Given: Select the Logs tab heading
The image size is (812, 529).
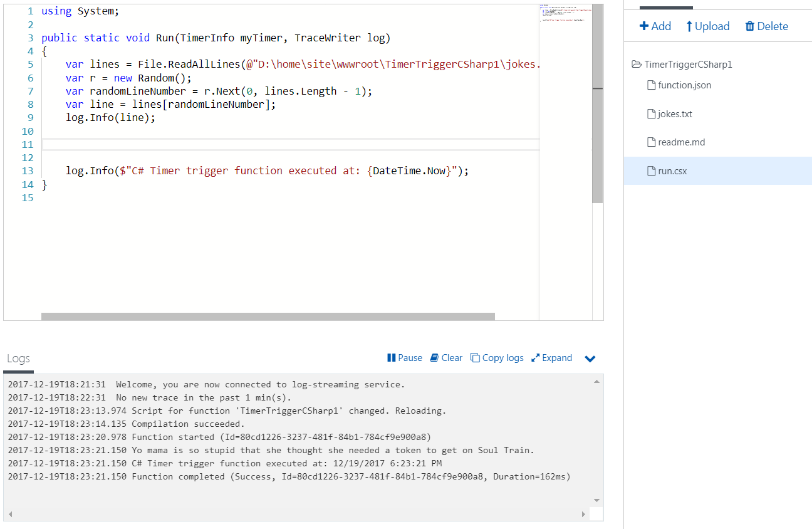Looking at the screenshot, I should coord(18,358).
